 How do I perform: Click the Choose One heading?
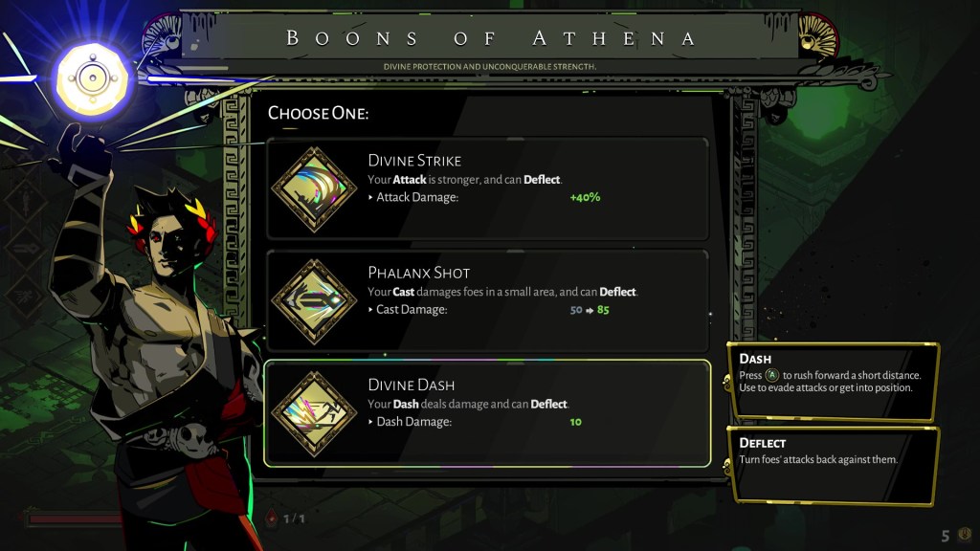[318, 113]
